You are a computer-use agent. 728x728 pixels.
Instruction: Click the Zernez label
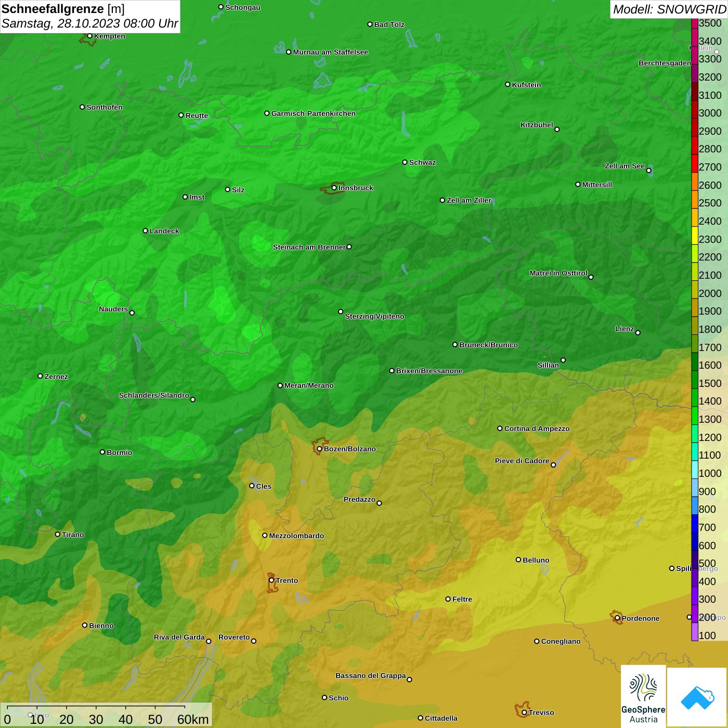pyautogui.click(x=56, y=376)
